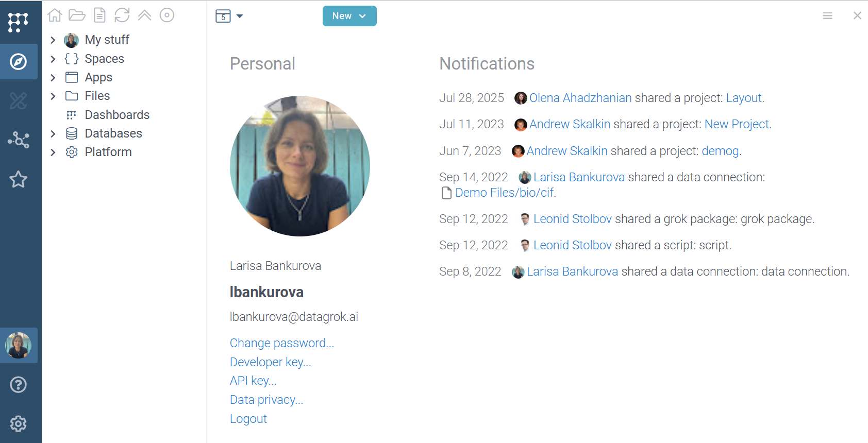Click the hamburger menu at the top right
The width and height of the screenshot is (868, 443).
tap(827, 16)
